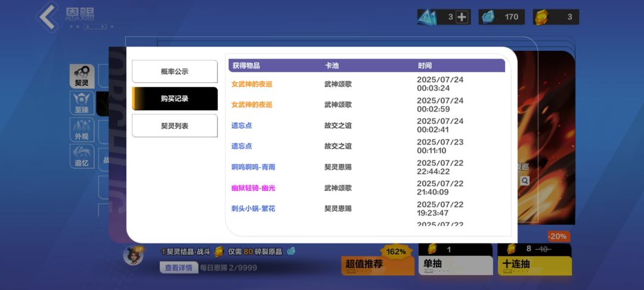Image resolution: width=644 pixels, height=290 pixels.
Task: Click the 每日恩赐 2/9999 counter
Action: [228, 268]
